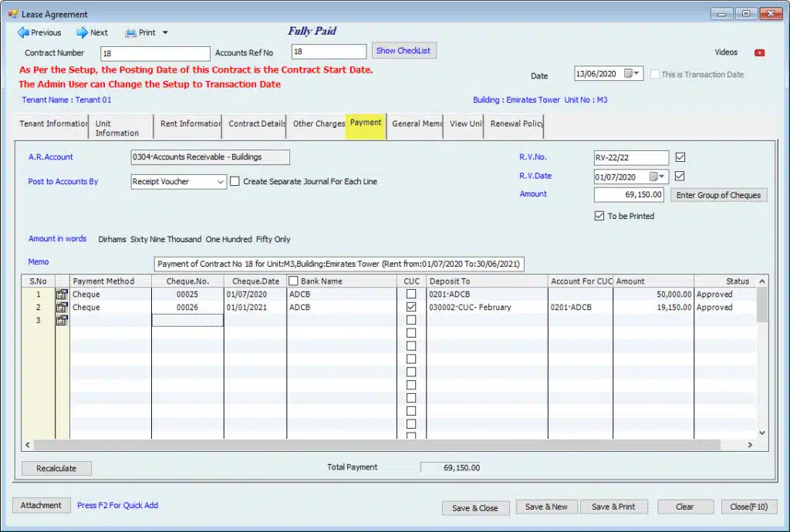Click the Payment Method column header
The height and width of the screenshot is (532, 790).
[x=110, y=281]
